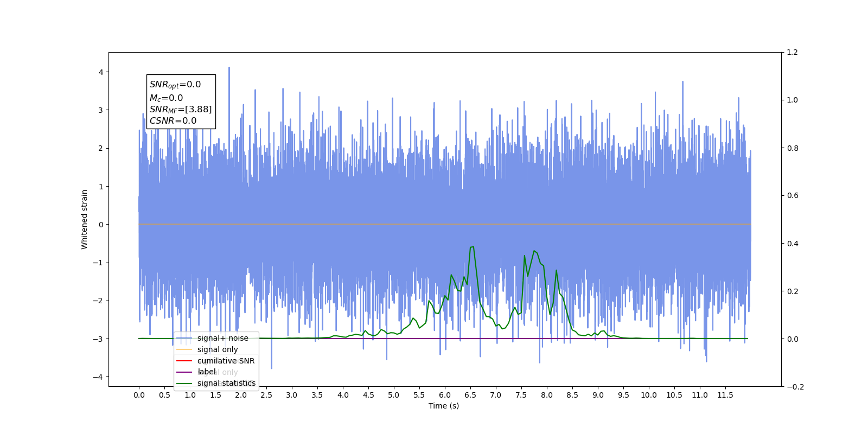
Task: Click the 4 tick label on left axis
Action: point(101,72)
